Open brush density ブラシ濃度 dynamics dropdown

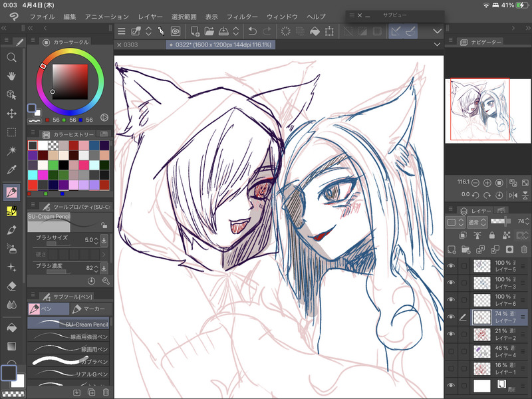pos(104,268)
